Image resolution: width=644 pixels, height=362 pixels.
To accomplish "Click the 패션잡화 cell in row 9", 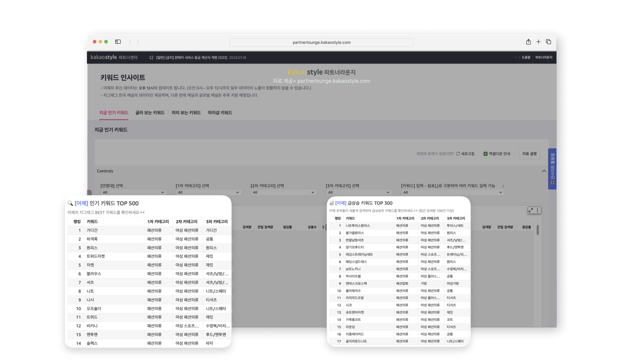I will [402, 284].
